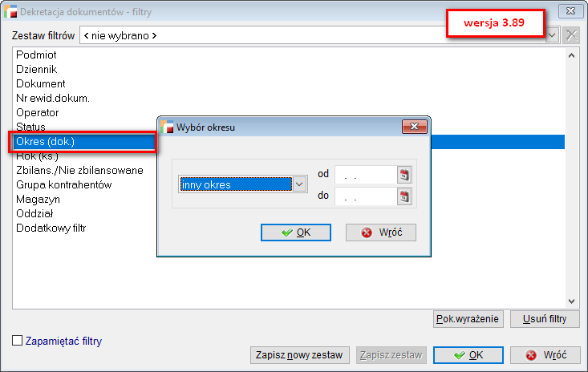Viewport: 588px width, 372px height.
Task: Open calendar picker for 'od' date
Action: tap(405, 175)
